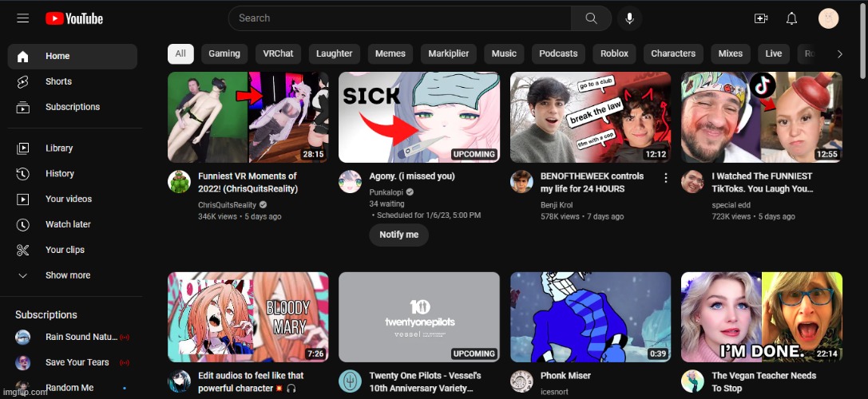Open the History page
The image size is (868, 399).
(60, 173)
